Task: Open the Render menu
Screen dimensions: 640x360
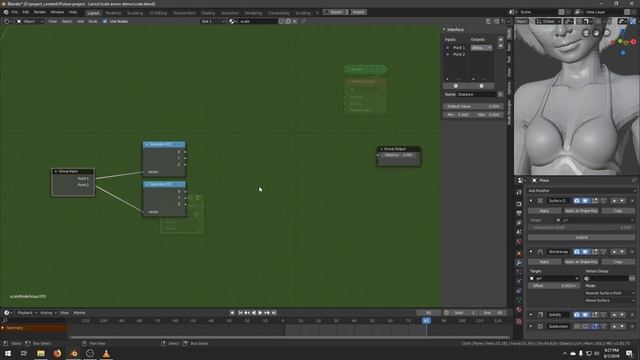Action: [x=40, y=12]
